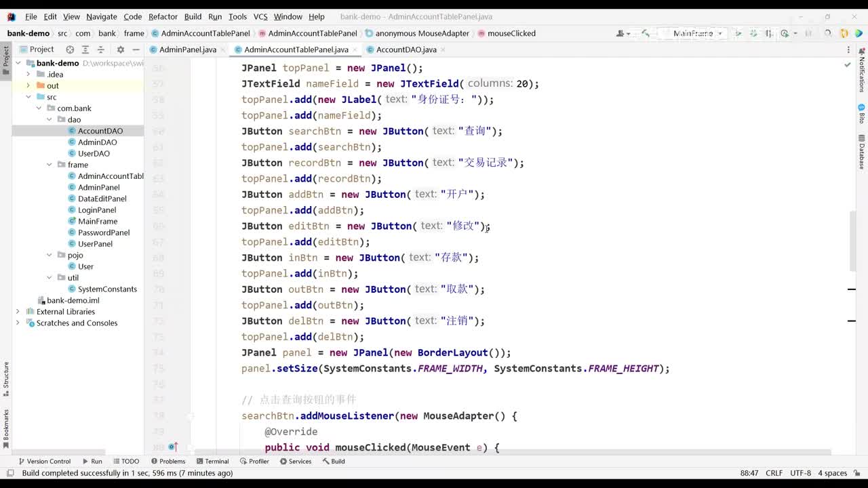The width and height of the screenshot is (868, 488).
Task: Select the bank-demo.iml file
Action: [68, 300]
